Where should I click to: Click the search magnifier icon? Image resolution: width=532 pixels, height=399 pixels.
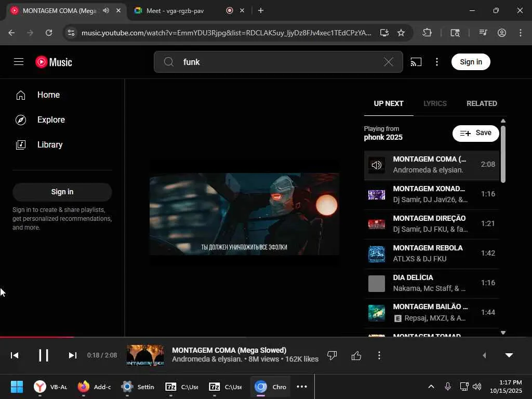tap(169, 62)
